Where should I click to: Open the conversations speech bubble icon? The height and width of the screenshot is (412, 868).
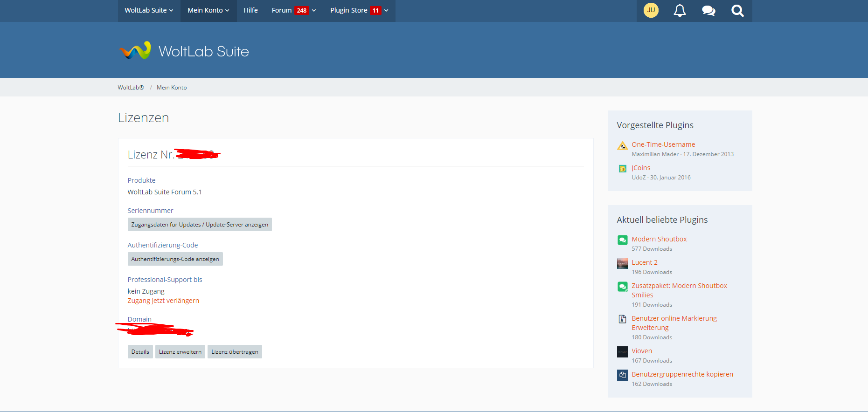pos(708,10)
